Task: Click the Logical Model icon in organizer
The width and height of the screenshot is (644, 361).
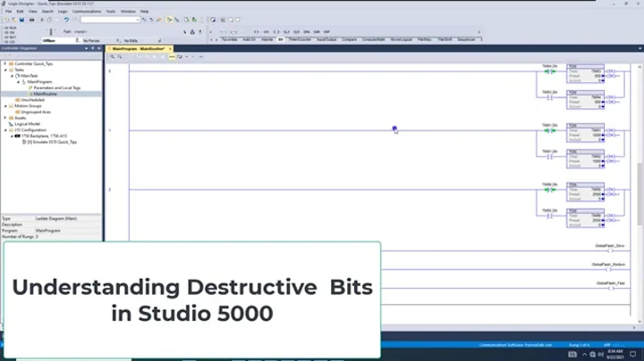Action: tap(11, 124)
